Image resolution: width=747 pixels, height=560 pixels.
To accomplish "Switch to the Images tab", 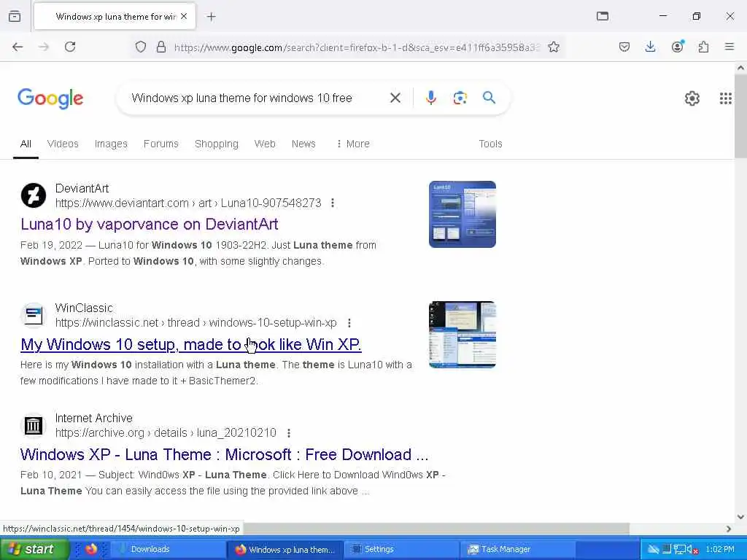I will point(111,144).
